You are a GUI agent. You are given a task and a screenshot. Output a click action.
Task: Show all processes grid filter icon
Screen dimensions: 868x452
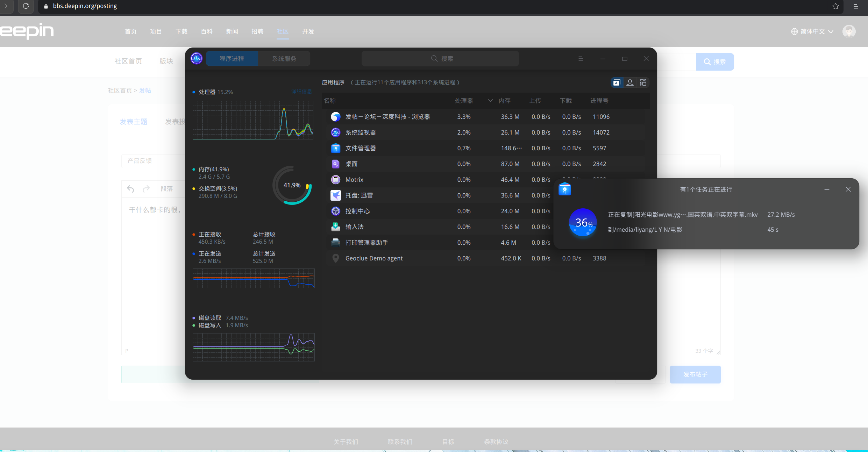click(643, 82)
